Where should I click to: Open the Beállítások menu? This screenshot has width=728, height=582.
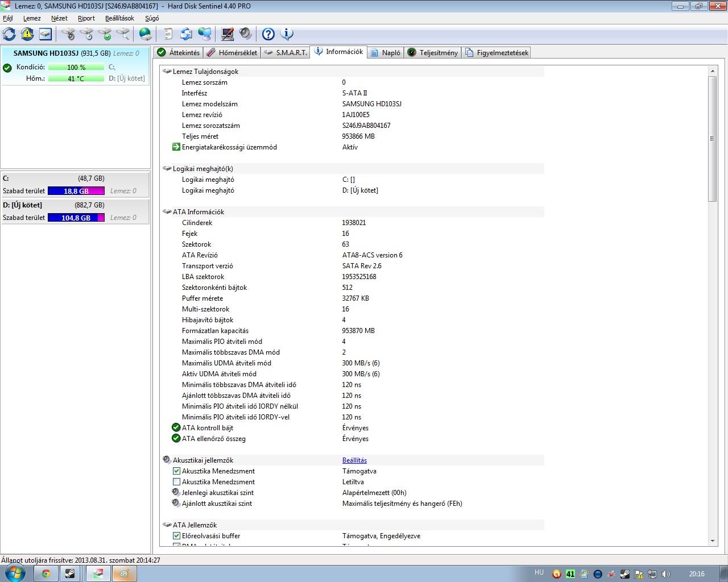119,18
